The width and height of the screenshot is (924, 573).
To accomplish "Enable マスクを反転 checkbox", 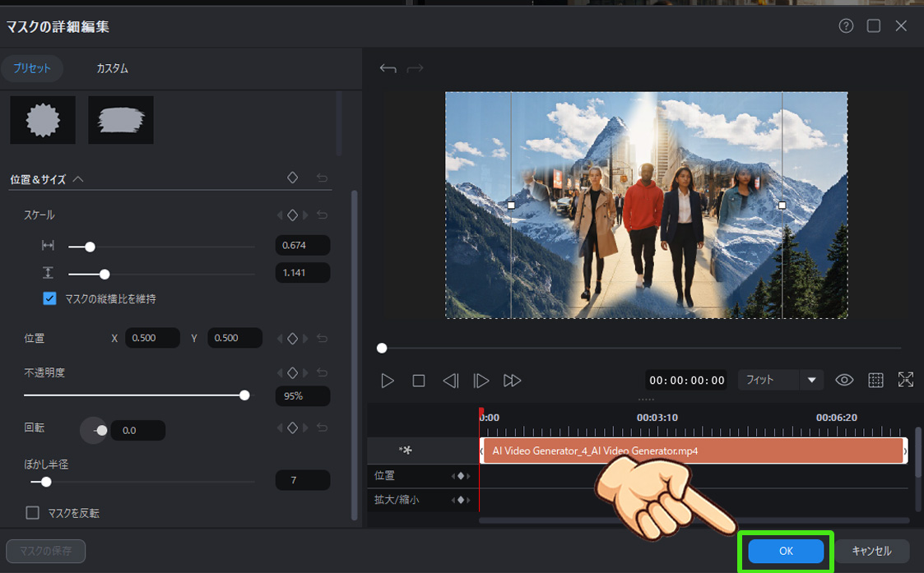I will click(33, 513).
